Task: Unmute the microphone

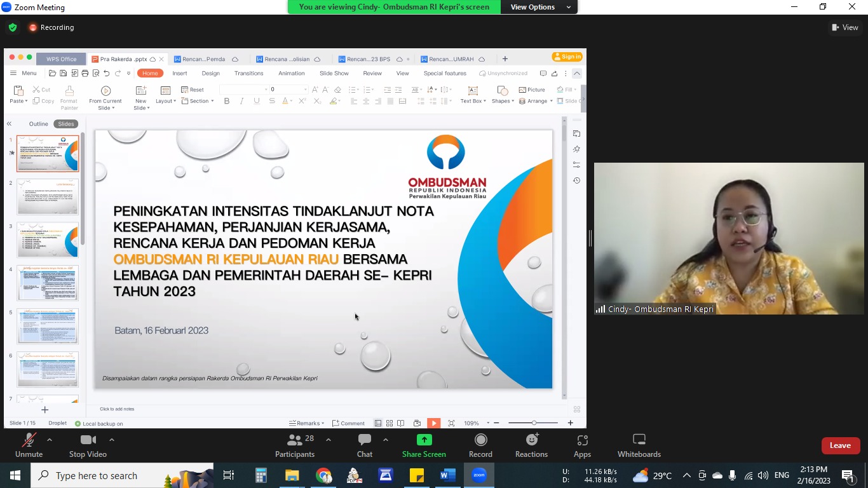Action: pyautogui.click(x=29, y=445)
